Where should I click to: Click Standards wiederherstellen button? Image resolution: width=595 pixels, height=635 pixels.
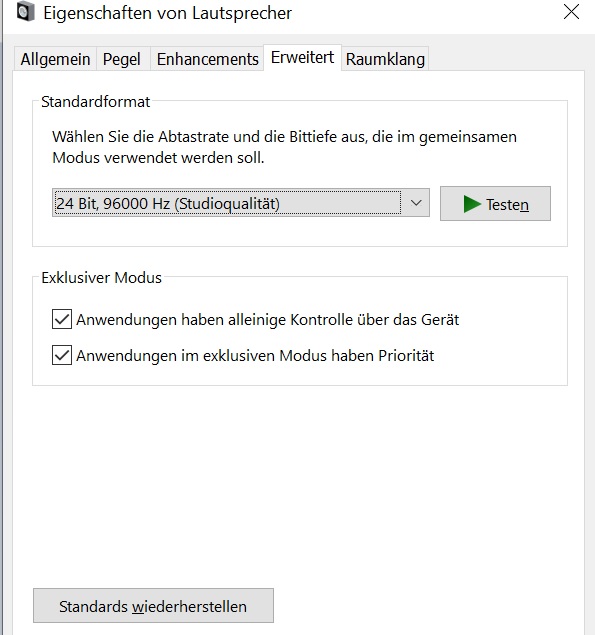[153, 606]
